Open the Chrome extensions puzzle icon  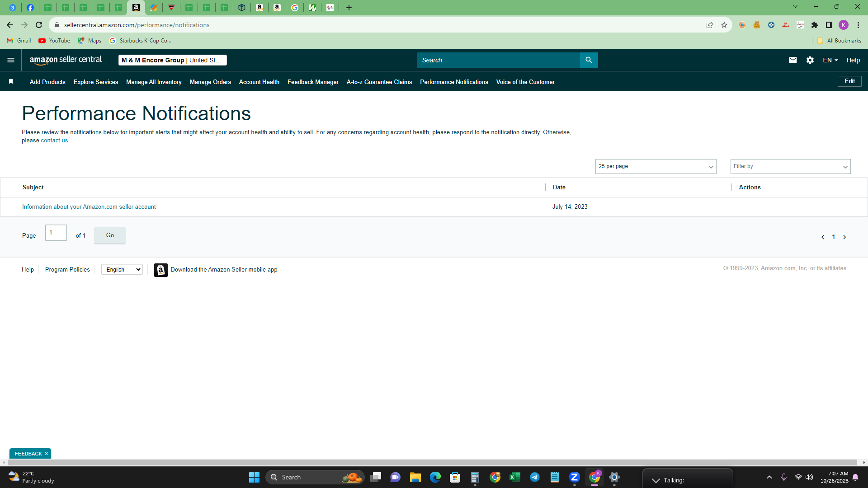[x=815, y=25]
